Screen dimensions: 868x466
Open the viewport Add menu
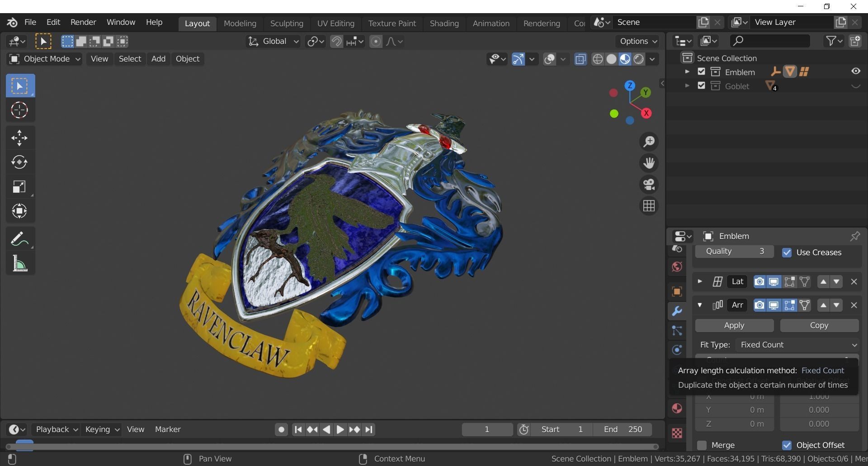tap(158, 59)
